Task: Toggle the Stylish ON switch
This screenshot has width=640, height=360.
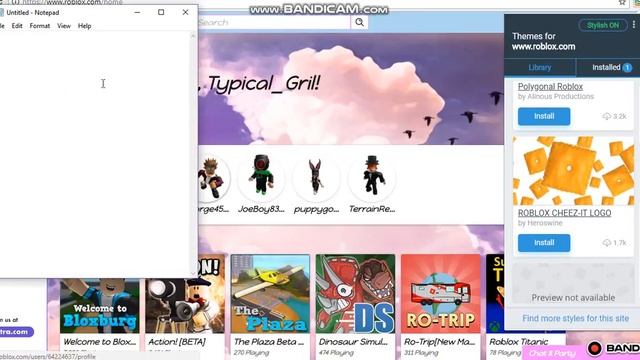Action: 603,25
